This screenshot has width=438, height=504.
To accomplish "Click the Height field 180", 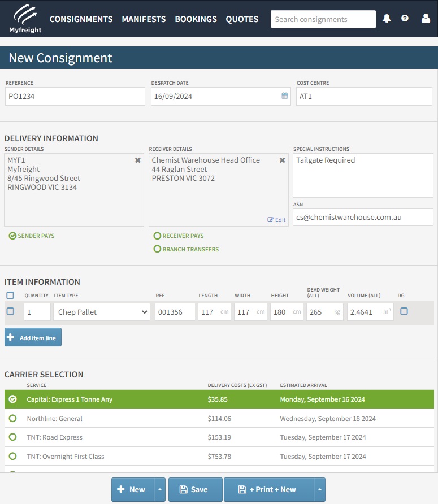I will tap(287, 312).
